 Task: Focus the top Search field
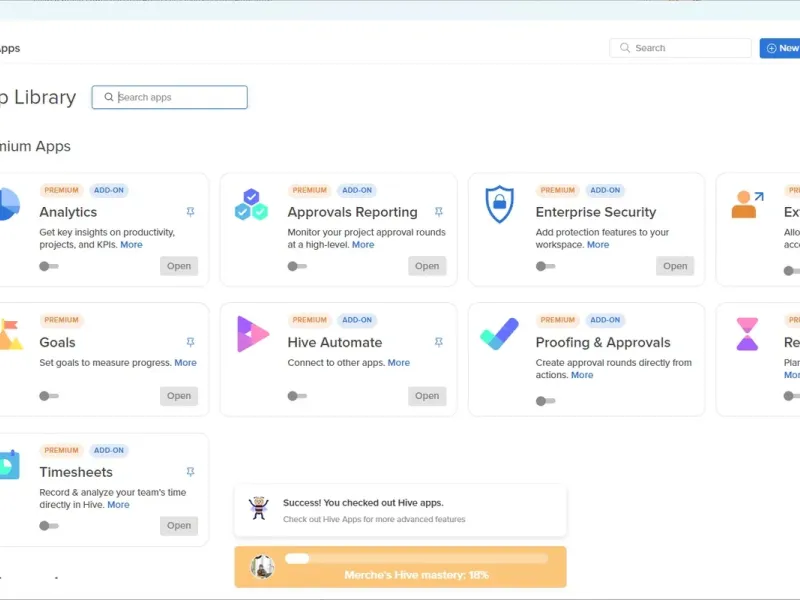(680, 48)
